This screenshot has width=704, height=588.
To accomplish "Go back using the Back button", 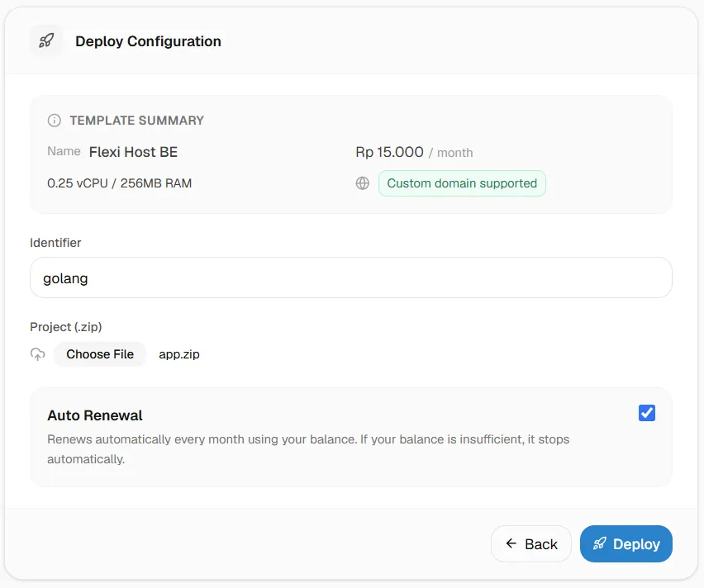I will click(x=531, y=543).
